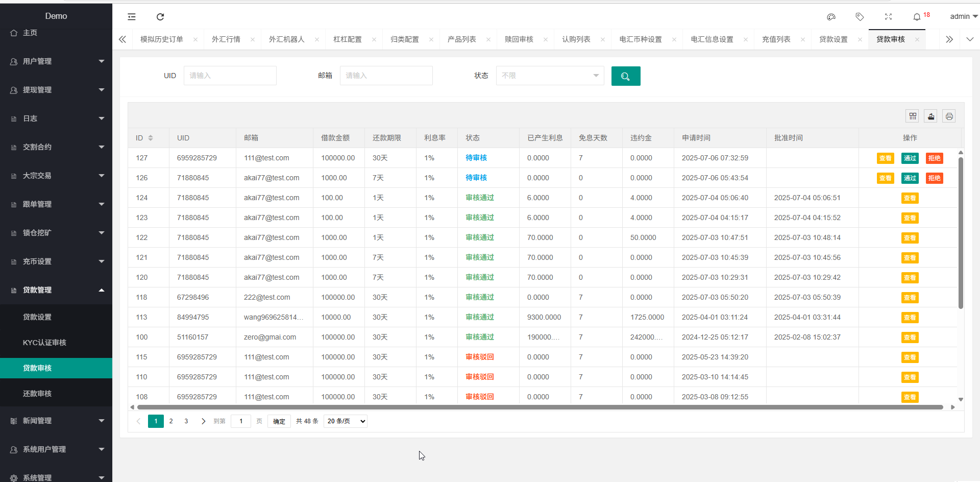The image size is (980, 482).
Task: Click the fullscreen toggle icon
Action: click(x=888, y=17)
